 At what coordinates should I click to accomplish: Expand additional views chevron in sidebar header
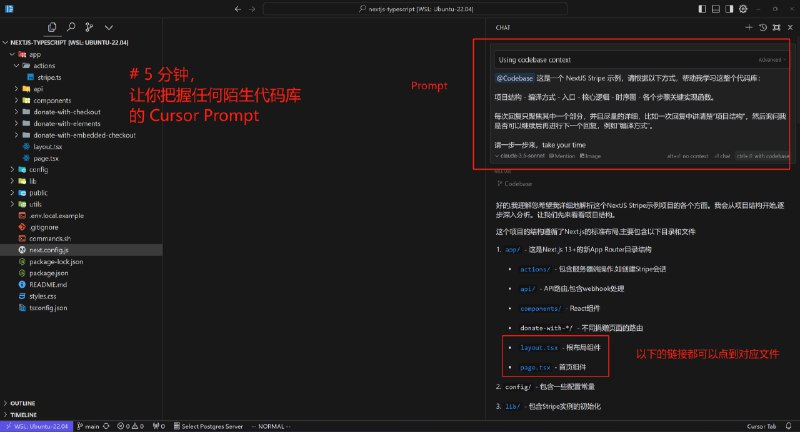point(109,28)
